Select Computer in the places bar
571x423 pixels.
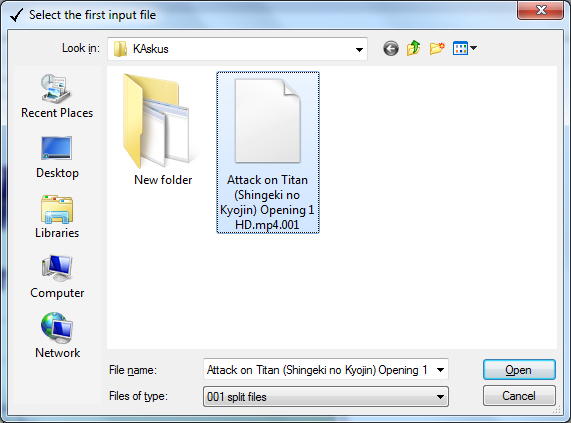[57, 277]
